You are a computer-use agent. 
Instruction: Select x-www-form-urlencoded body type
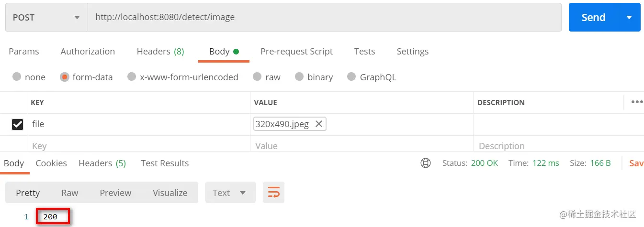132,77
